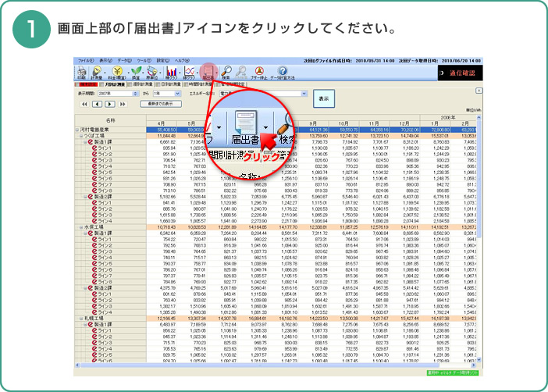Click the e icon of 製造1課 under つくば工場
Viewport: 548px width, 392px height.
coord(91,142)
